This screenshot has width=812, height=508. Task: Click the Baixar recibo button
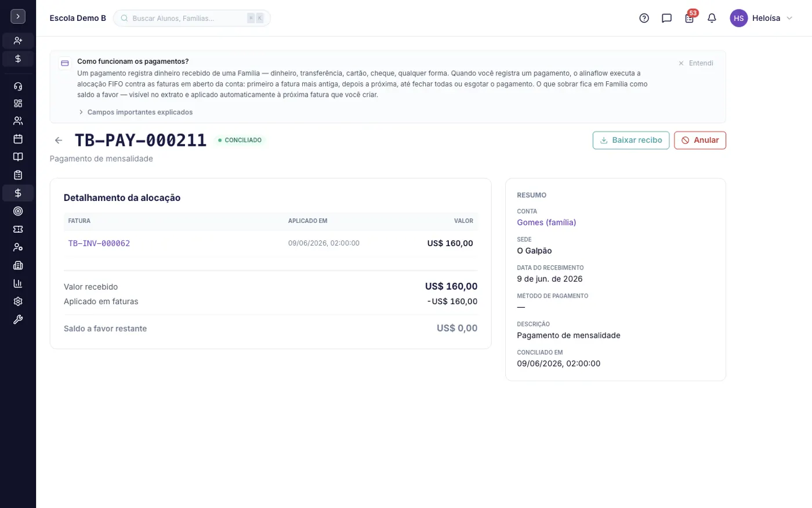click(x=631, y=140)
